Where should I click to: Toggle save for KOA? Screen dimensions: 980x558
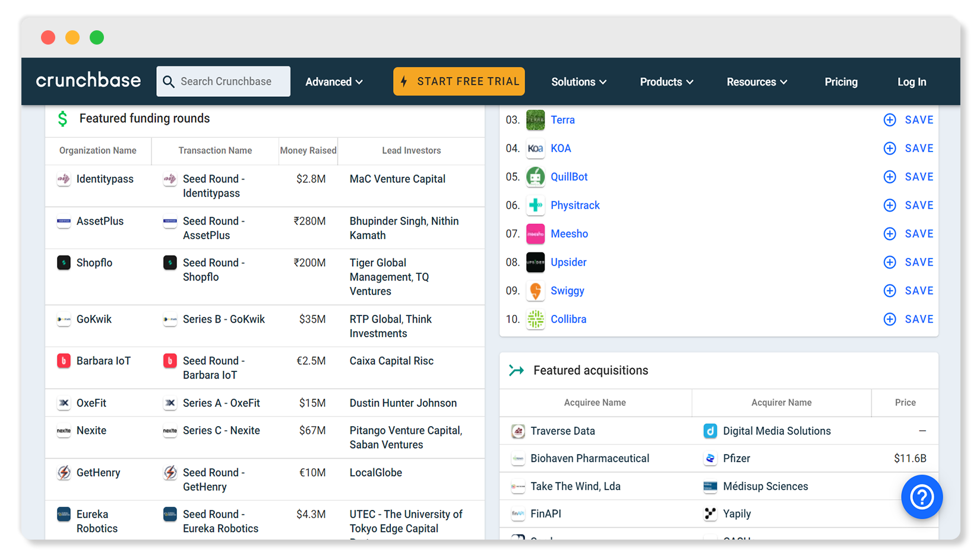pyautogui.click(x=909, y=149)
